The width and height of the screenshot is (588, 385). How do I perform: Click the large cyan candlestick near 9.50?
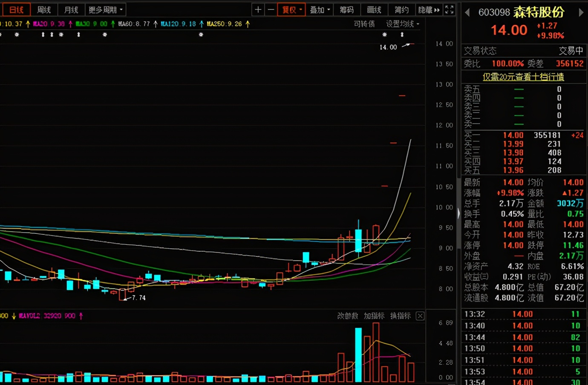click(358, 241)
